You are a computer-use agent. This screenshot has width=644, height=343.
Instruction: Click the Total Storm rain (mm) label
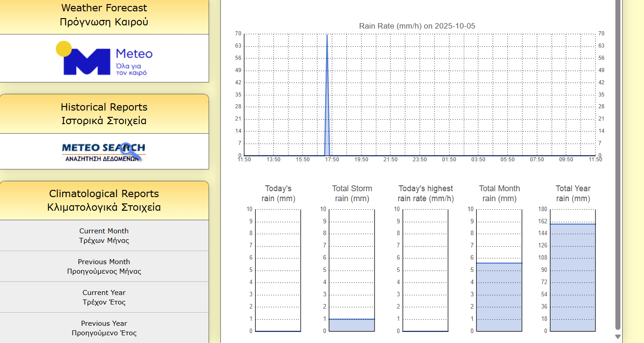click(352, 193)
